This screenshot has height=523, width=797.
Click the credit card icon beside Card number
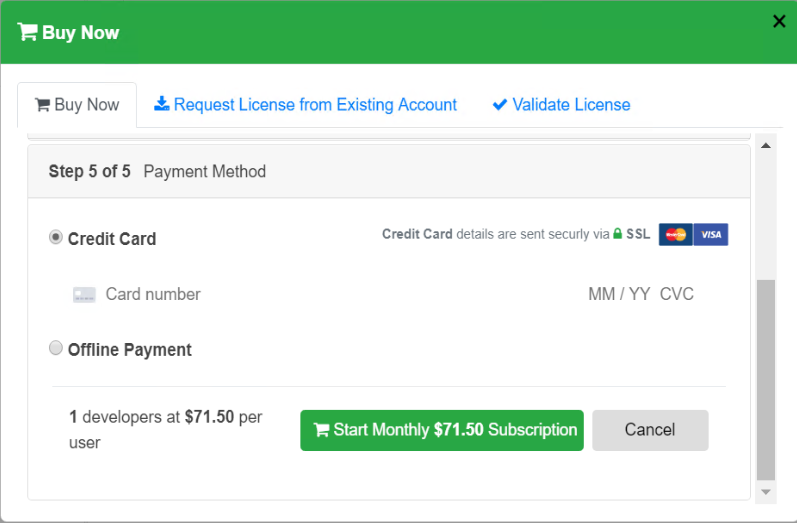[84, 295]
